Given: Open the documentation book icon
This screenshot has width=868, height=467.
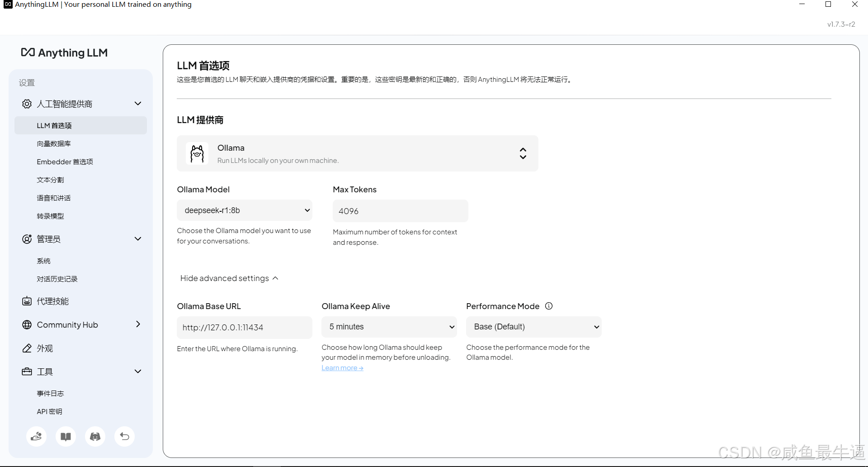Looking at the screenshot, I should [66, 437].
